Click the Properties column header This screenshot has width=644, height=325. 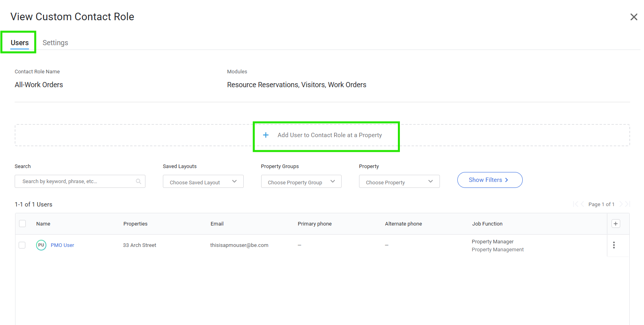pyautogui.click(x=136, y=224)
